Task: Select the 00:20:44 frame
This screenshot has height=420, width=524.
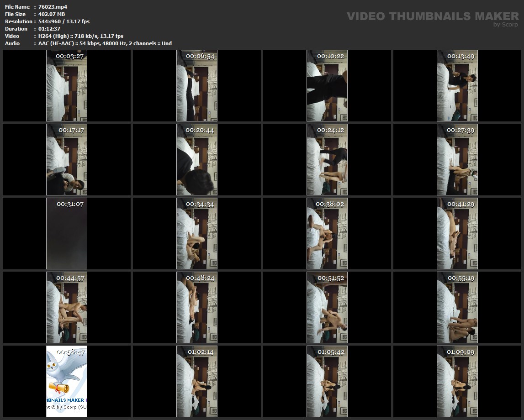Action: click(x=197, y=159)
